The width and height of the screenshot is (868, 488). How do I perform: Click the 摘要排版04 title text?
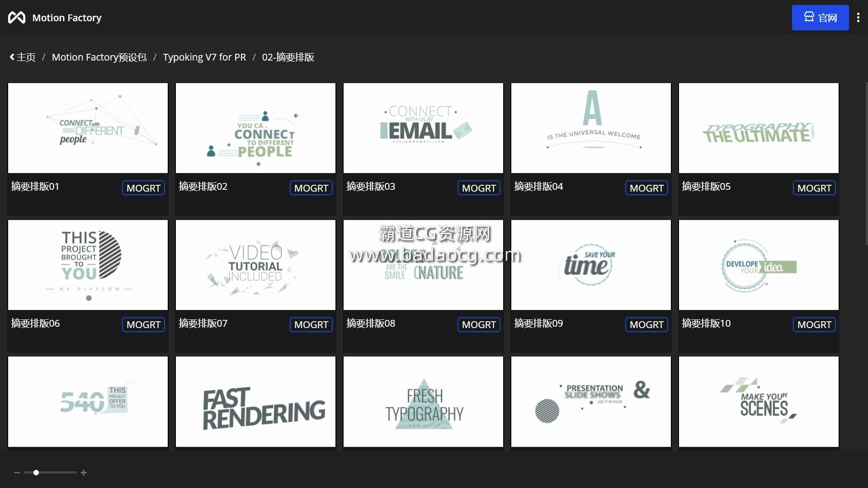pos(538,186)
